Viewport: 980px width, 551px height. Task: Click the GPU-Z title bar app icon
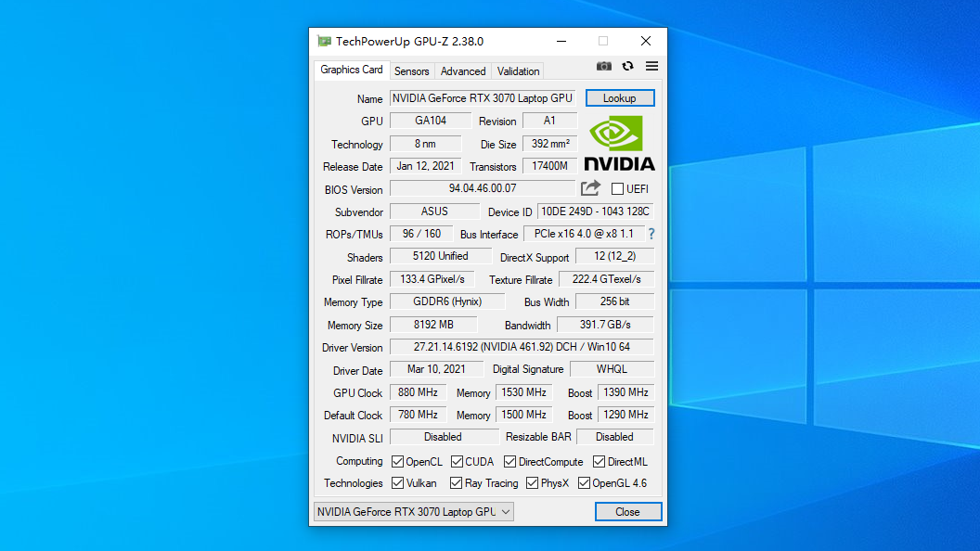tap(324, 41)
